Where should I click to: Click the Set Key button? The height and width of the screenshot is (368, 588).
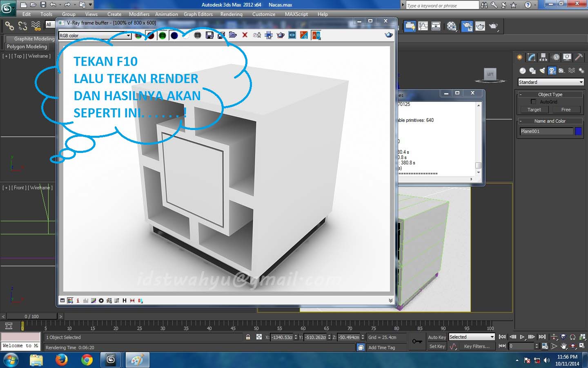(437, 346)
